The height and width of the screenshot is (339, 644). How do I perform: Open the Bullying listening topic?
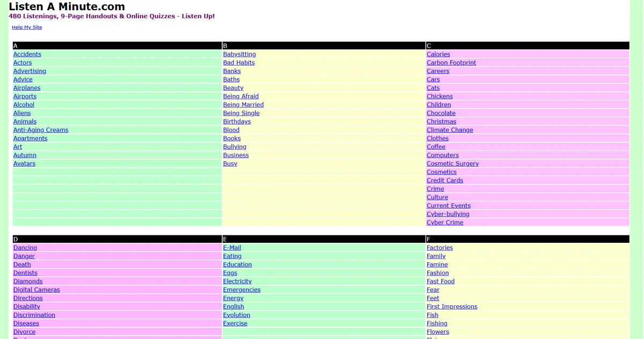click(235, 147)
